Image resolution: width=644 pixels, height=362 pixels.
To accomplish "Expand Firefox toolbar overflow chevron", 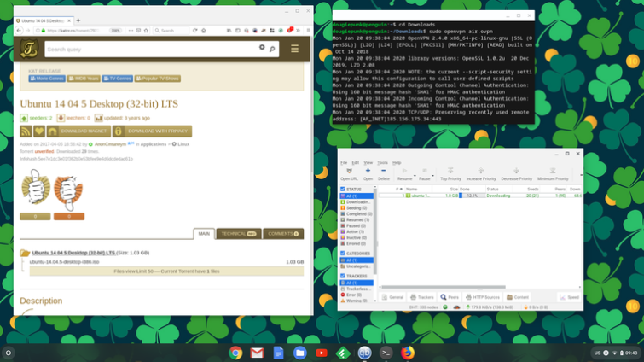I will pos(299,31).
